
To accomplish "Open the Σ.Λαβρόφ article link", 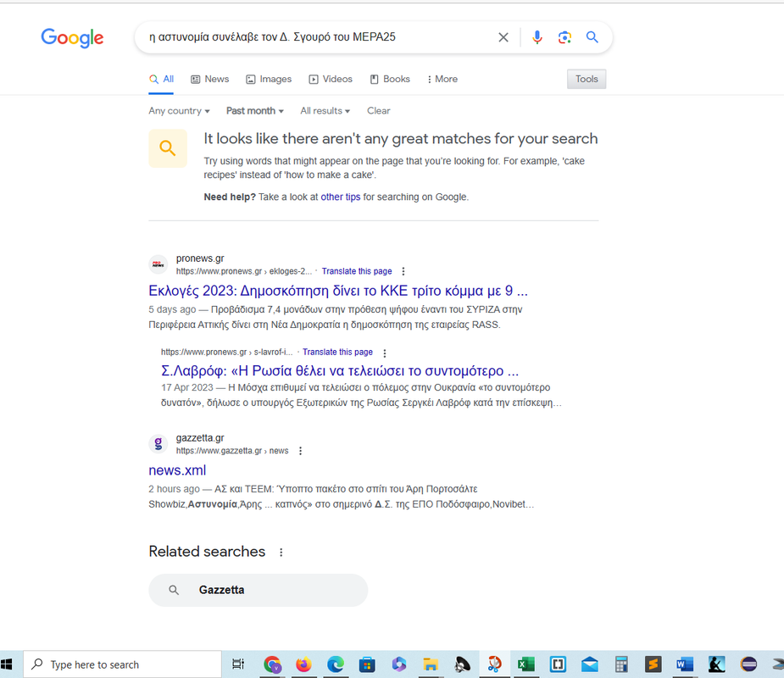I will click(340, 370).
